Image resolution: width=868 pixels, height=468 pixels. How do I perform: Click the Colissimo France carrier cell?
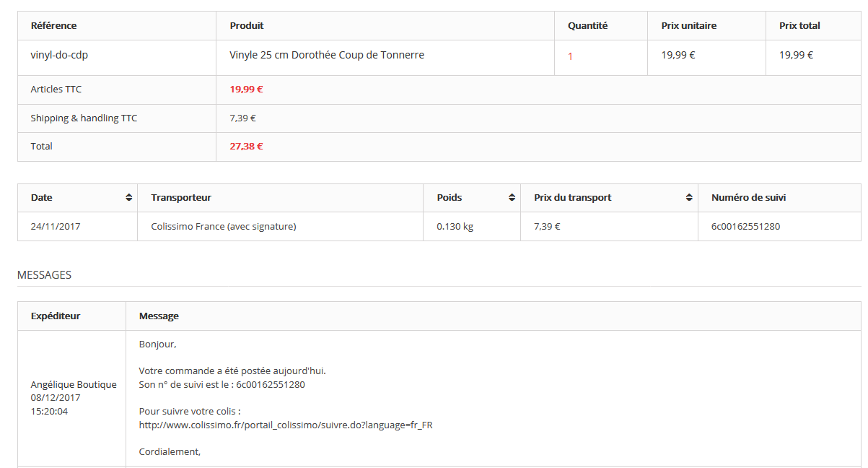coord(224,227)
